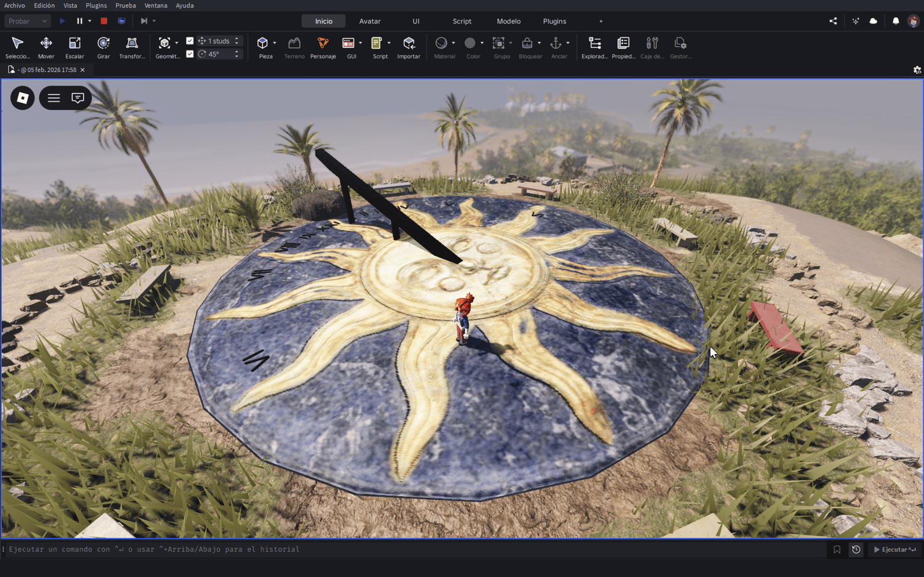
Task: Open the notifications bell
Action: 896,21
